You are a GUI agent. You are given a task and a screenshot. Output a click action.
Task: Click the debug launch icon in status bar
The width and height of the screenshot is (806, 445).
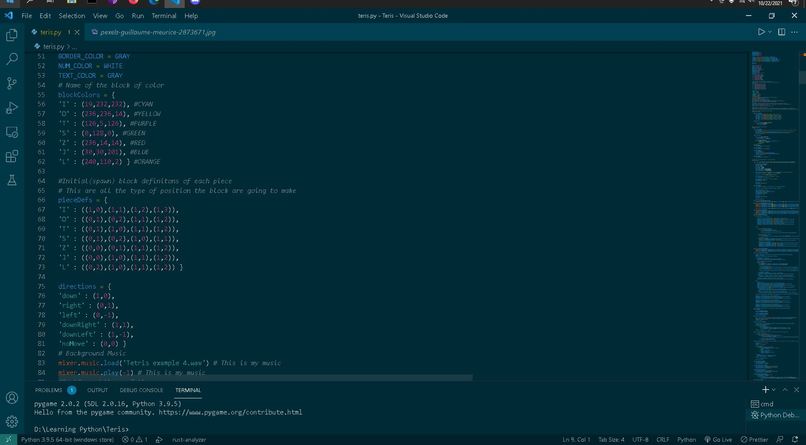pos(159,440)
